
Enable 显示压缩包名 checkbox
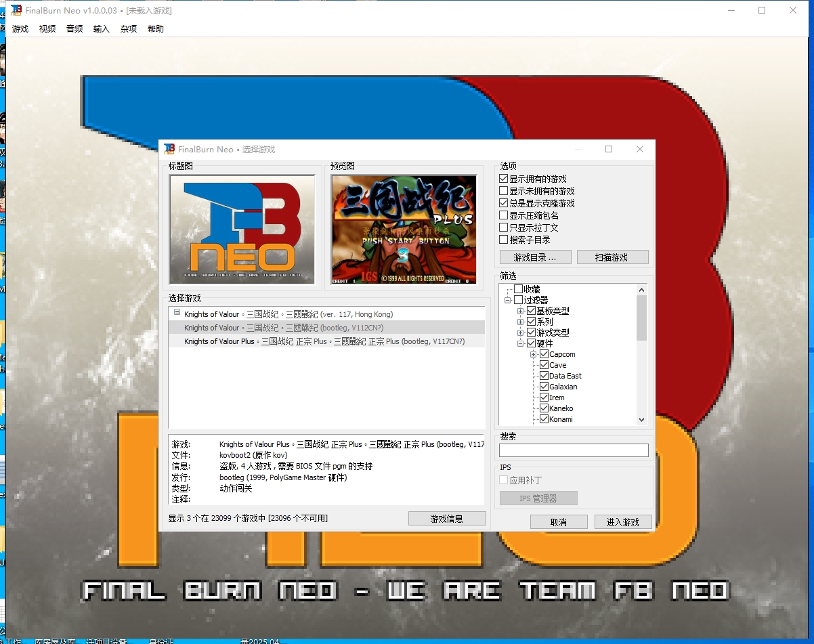(503, 215)
